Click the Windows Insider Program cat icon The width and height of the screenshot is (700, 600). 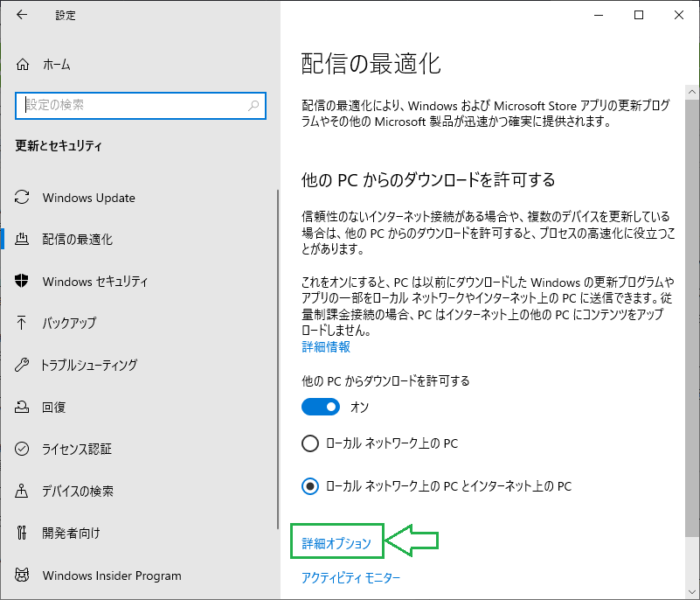pyautogui.click(x=22, y=575)
